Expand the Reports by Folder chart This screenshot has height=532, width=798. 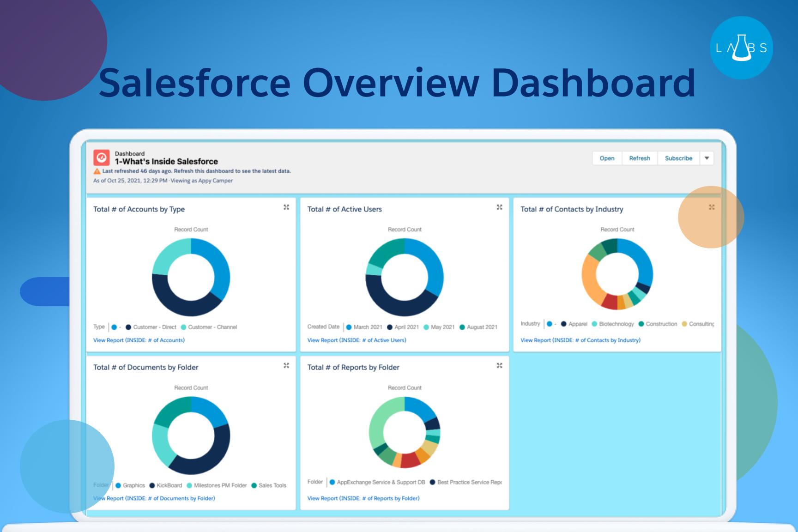pos(499,365)
